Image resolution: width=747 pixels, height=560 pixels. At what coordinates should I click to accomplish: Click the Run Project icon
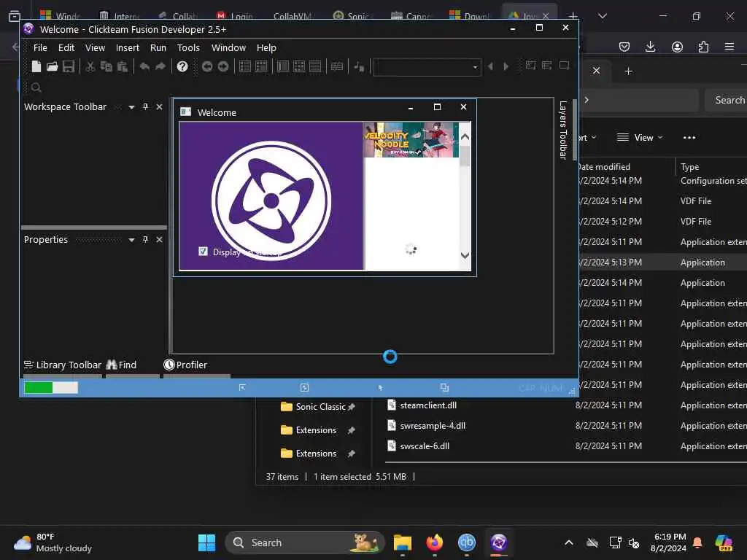coord(531,65)
